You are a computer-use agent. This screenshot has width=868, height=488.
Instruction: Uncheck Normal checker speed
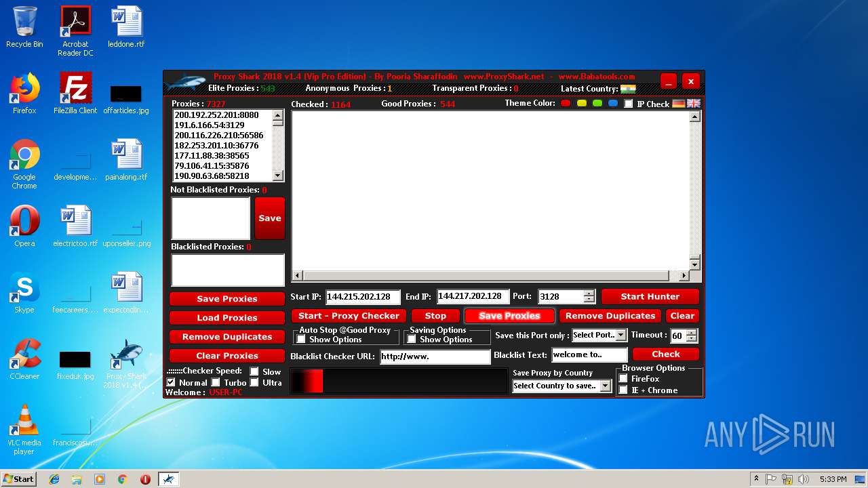click(171, 382)
